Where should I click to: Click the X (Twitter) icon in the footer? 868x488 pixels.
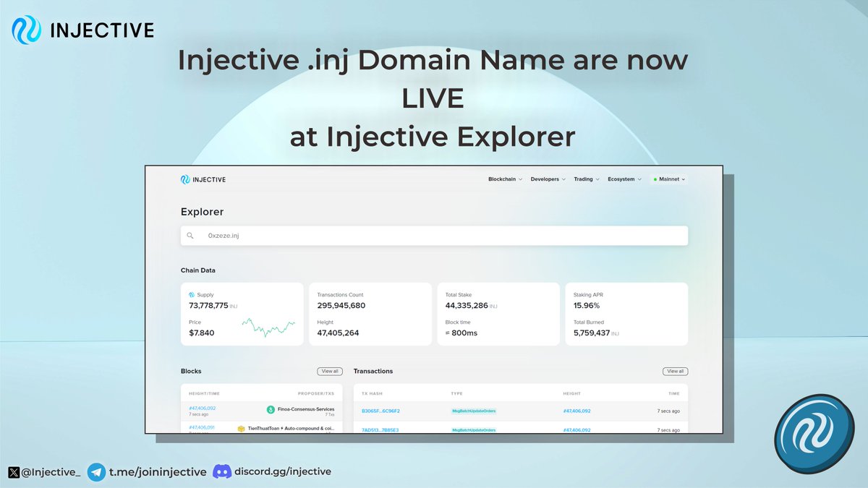(14, 472)
